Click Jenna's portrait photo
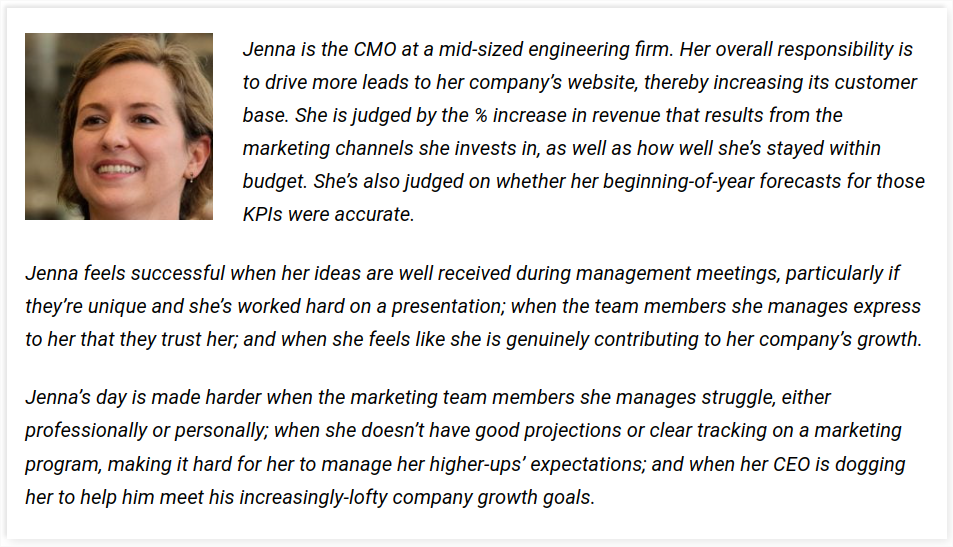Image resolution: width=953 pixels, height=547 pixels. 119,126
